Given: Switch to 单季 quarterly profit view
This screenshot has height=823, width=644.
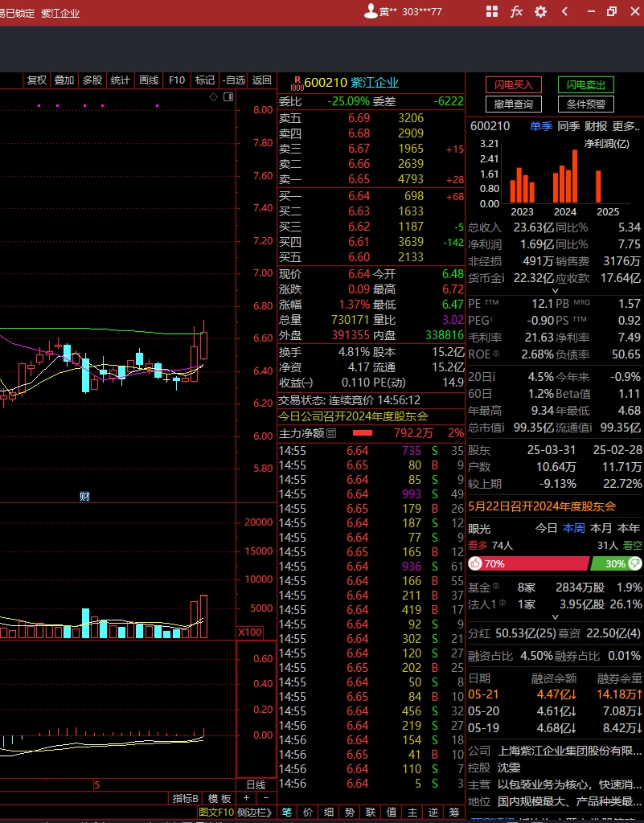Looking at the screenshot, I should (541, 126).
